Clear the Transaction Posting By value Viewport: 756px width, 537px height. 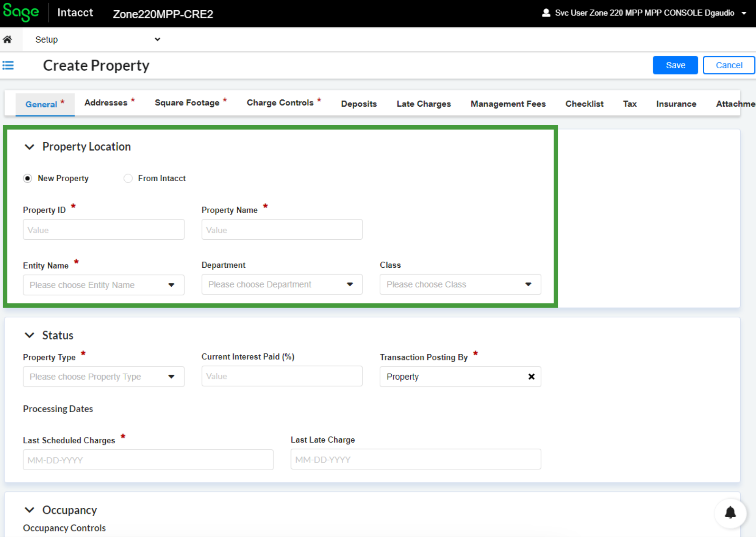click(531, 377)
